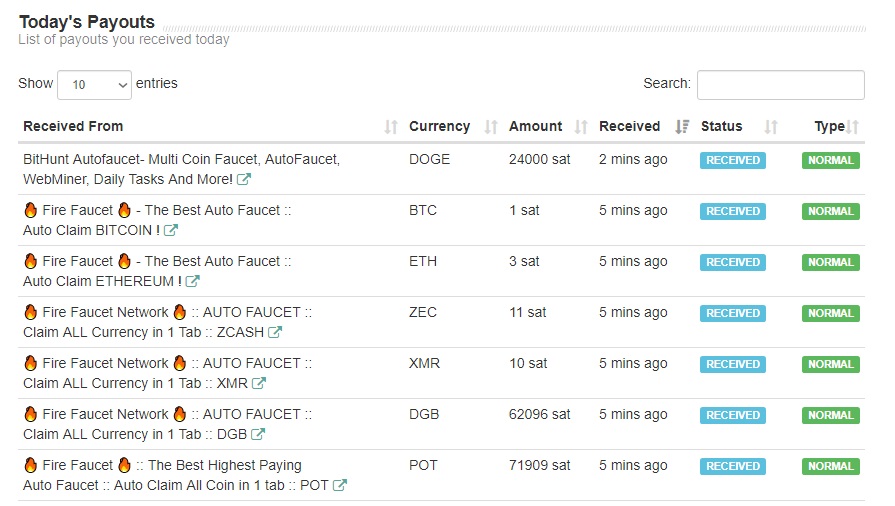Select the DGB currency cell
The height and width of the screenshot is (506, 895).
point(424,414)
